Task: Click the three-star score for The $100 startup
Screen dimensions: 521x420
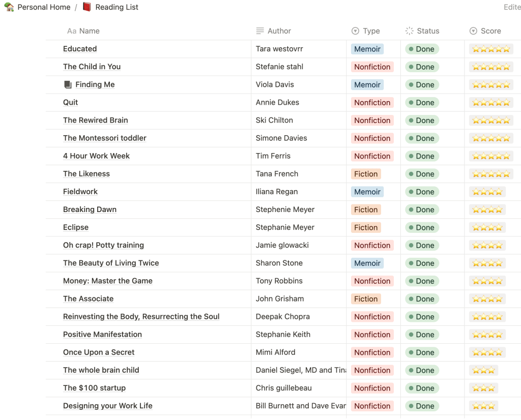Action: [x=483, y=388]
